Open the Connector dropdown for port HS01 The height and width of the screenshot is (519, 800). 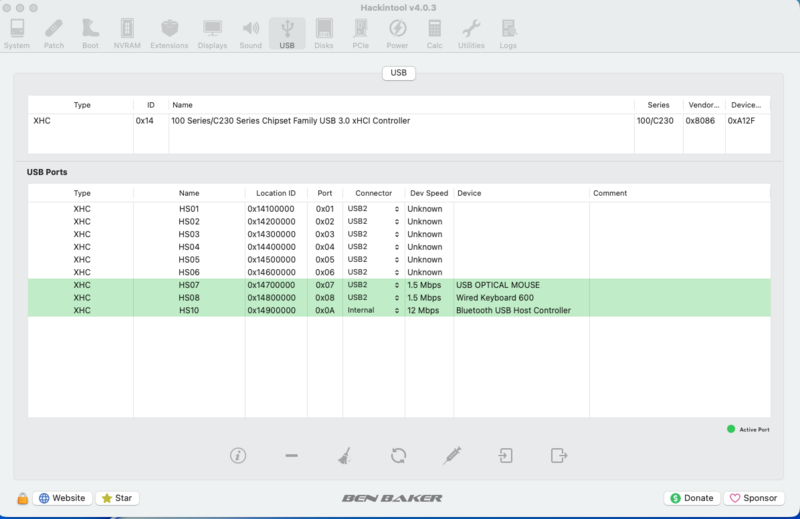pos(373,209)
